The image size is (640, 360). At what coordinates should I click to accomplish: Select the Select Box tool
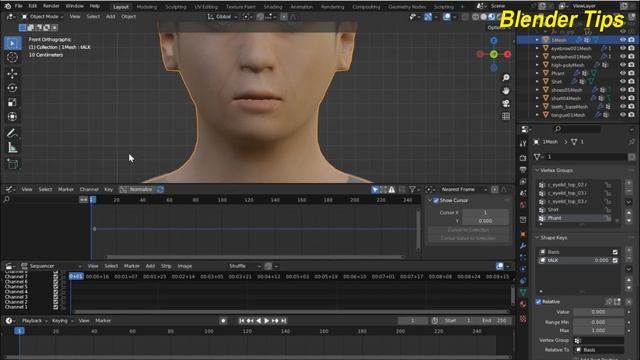click(12, 43)
